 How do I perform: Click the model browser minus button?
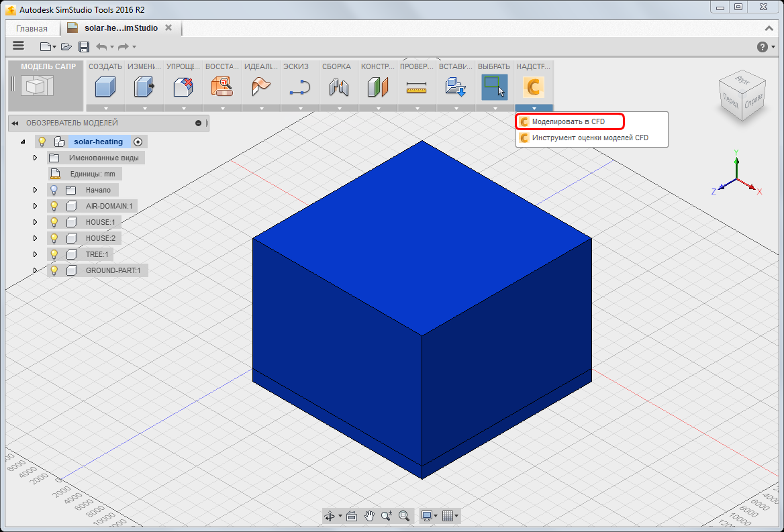click(x=199, y=123)
